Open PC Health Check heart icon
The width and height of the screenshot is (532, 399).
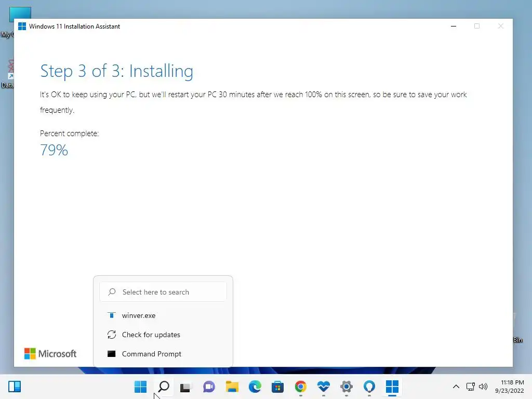tap(323, 387)
